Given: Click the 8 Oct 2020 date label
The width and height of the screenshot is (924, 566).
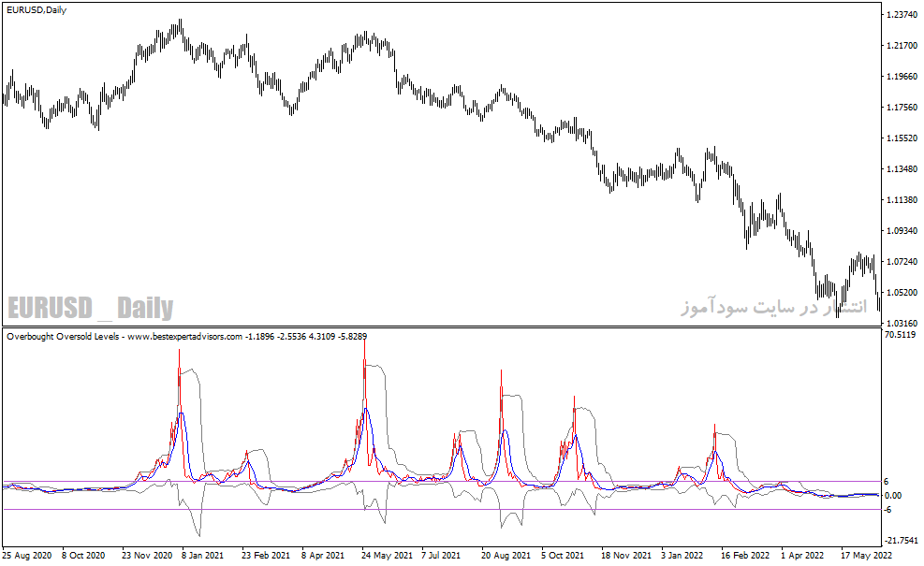Looking at the screenshot, I should (x=83, y=556).
